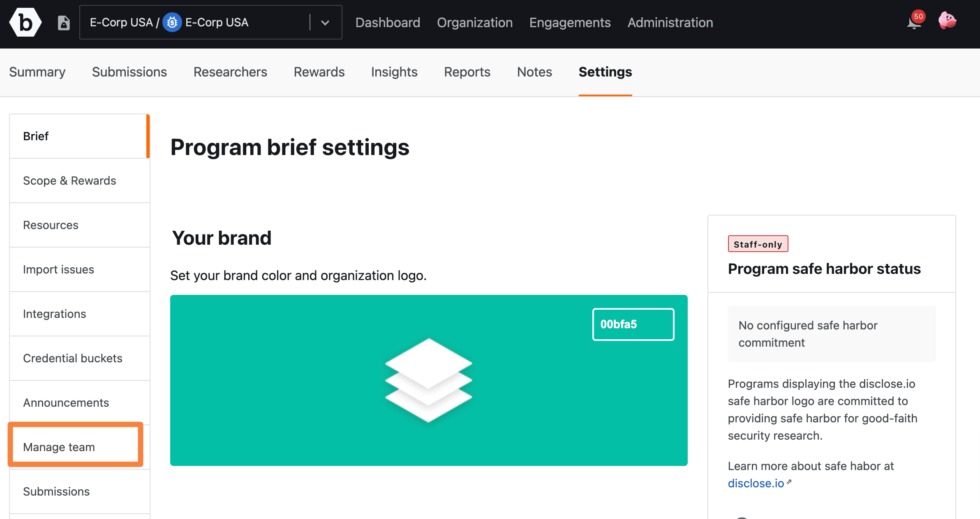Expand the E-Corp USA program selector
This screenshot has height=519, width=980.
click(x=325, y=23)
